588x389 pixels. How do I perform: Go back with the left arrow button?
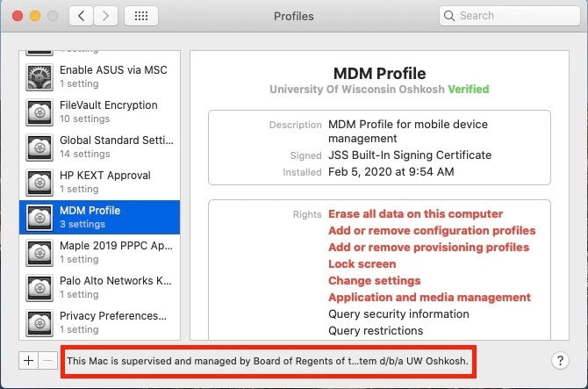click(81, 16)
